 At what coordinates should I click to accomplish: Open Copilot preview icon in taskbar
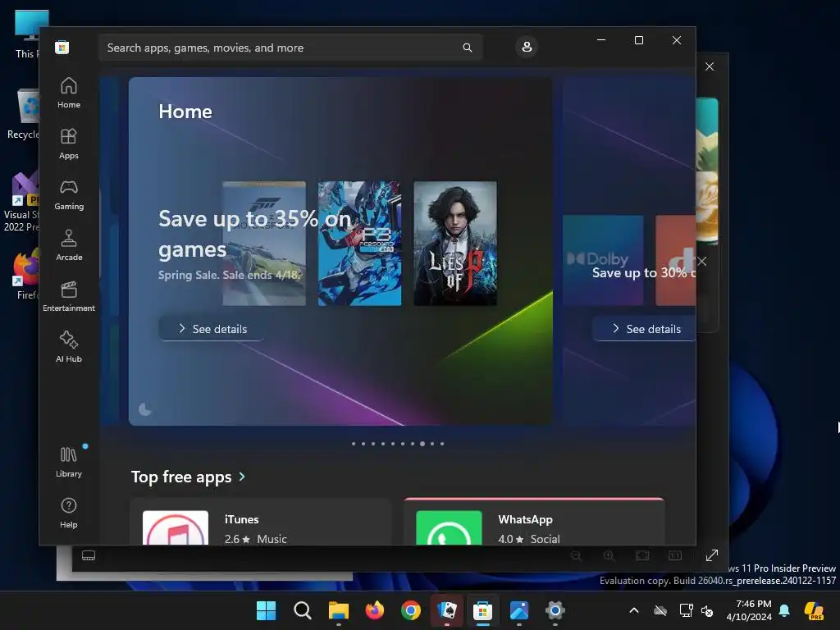point(815,610)
